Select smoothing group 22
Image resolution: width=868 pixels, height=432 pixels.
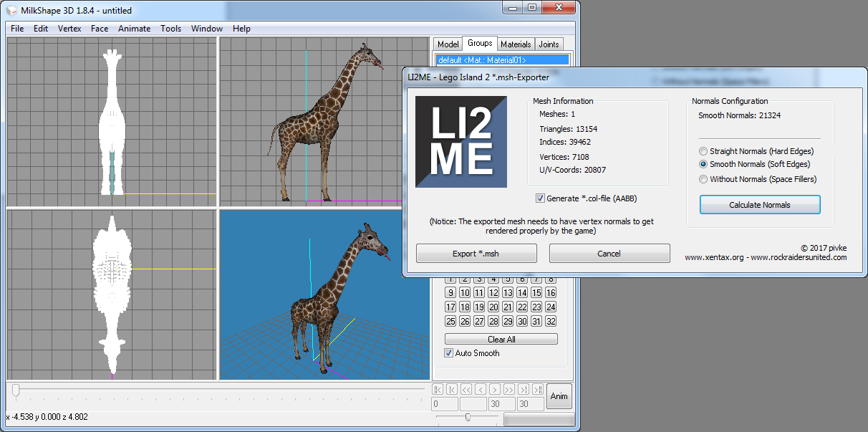pos(522,307)
